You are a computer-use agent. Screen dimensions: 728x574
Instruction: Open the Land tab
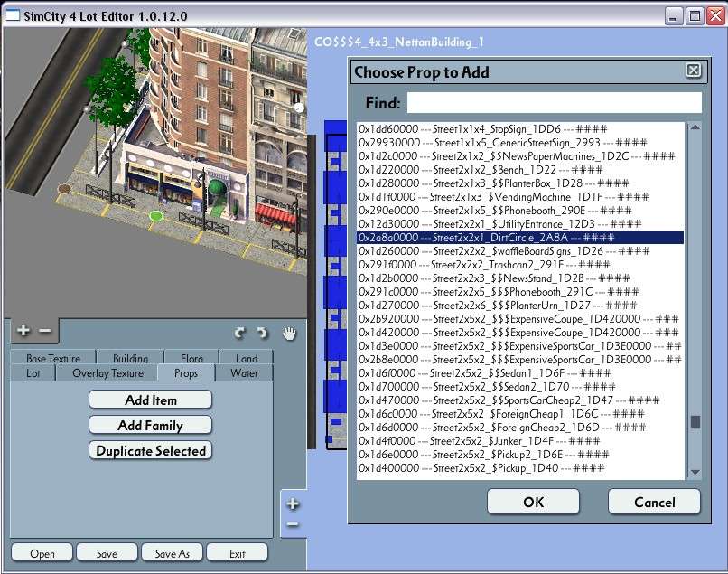tap(247, 358)
